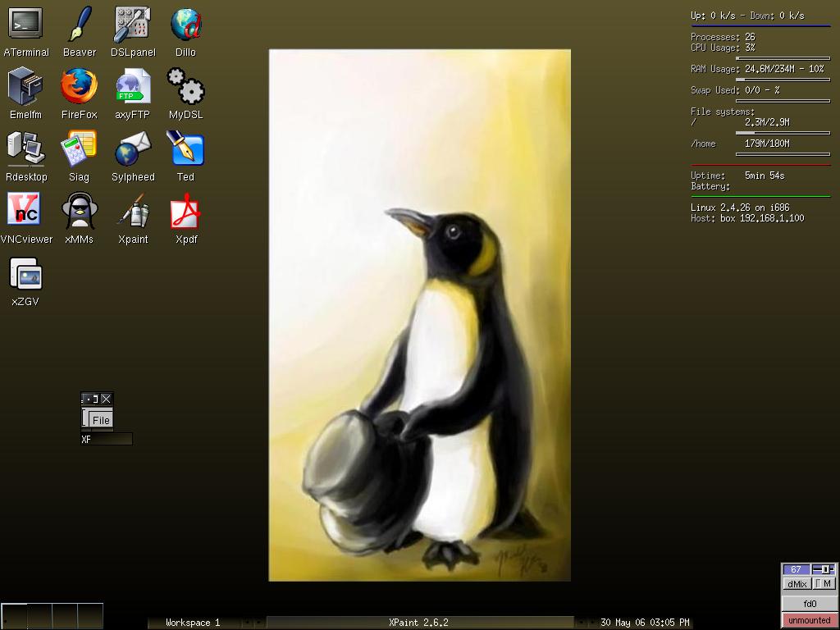
Task: Open the dMix mixer button
Action: click(x=797, y=584)
